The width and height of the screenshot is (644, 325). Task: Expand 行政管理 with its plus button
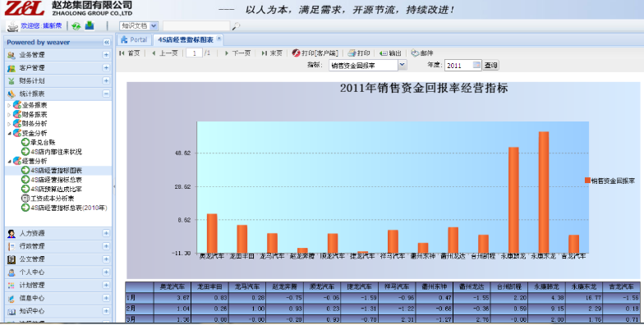pyautogui.click(x=106, y=246)
